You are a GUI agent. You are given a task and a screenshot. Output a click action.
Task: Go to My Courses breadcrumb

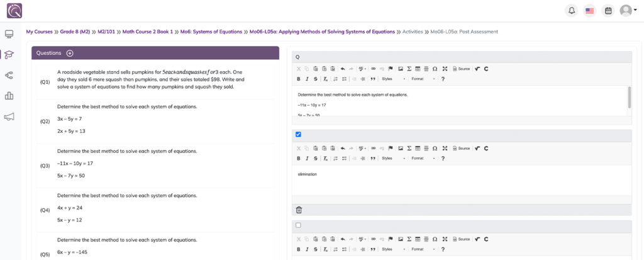tap(40, 31)
